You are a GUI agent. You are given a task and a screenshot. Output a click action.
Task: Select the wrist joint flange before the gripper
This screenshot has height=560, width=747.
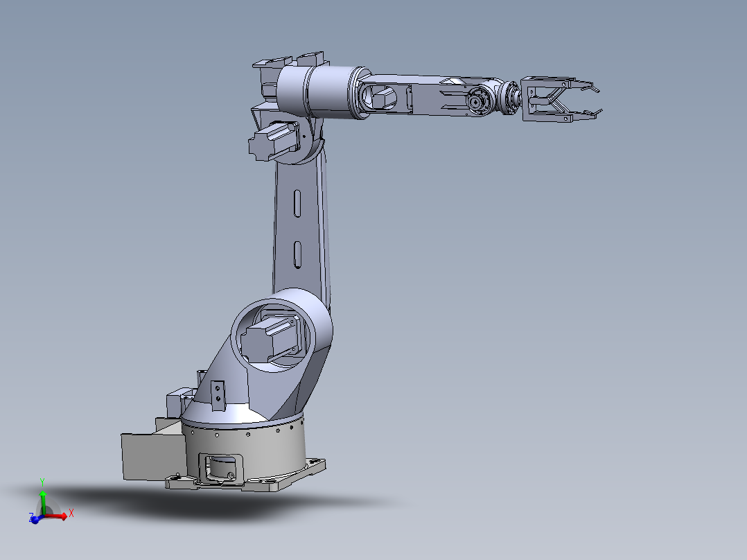(x=511, y=98)
